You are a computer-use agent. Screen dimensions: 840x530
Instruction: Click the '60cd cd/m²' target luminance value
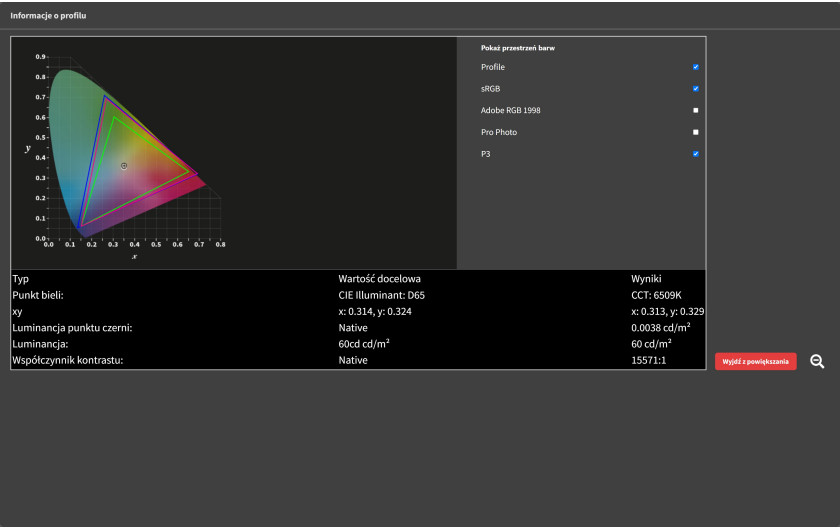[364, 344]
